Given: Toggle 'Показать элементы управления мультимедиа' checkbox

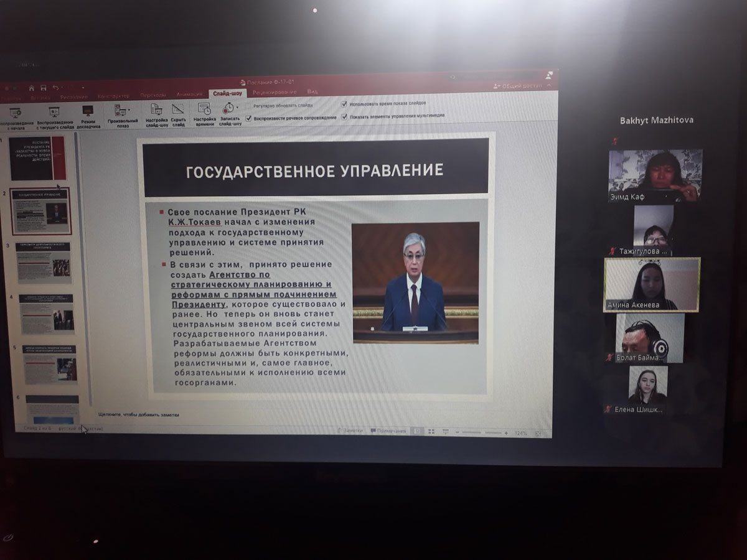Looking at the screenshot, I should [344, 116].
